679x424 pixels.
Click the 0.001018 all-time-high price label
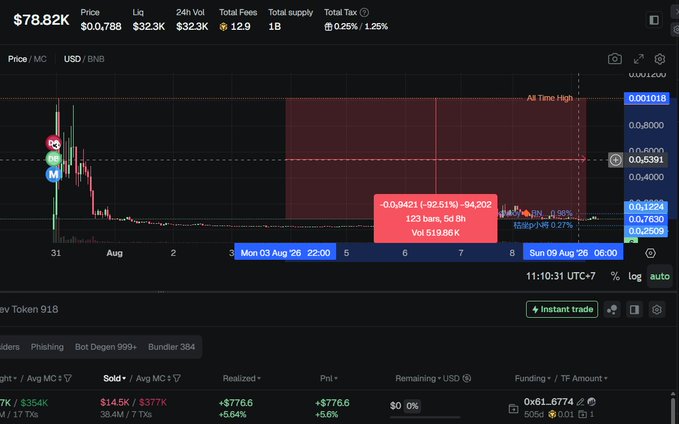tap(647, 98)
